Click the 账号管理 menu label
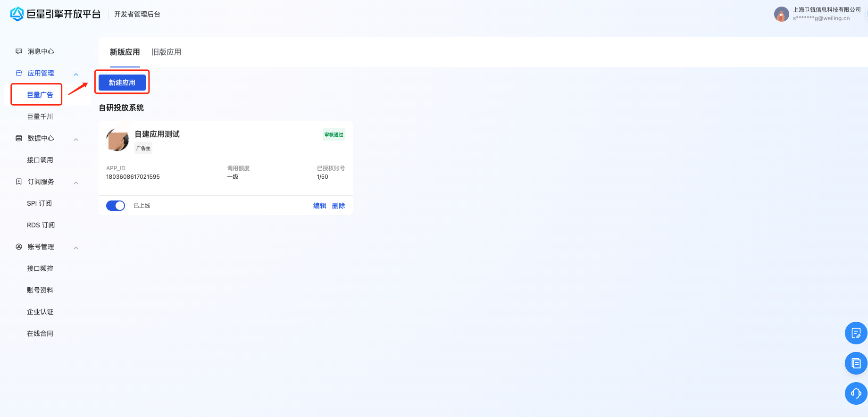 pyautogui.click(x=41, y=247)
